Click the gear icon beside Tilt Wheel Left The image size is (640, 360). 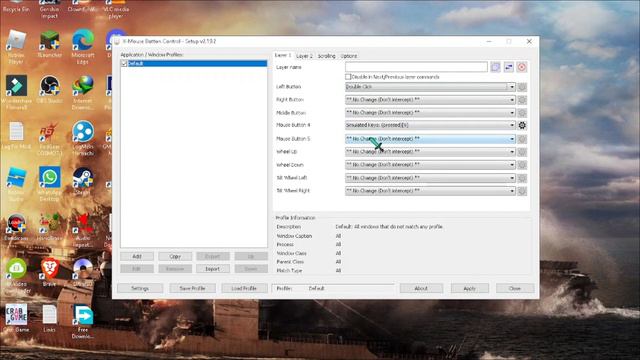522,178
